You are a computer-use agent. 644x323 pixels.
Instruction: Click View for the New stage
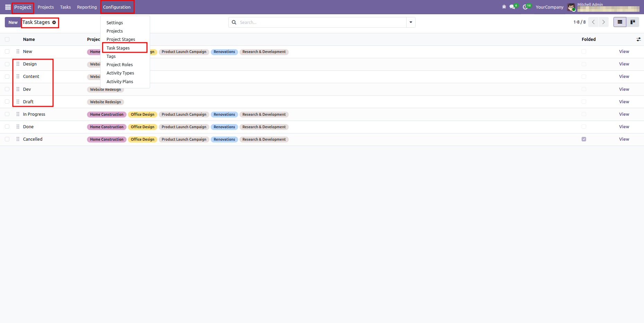coord(624,52)
